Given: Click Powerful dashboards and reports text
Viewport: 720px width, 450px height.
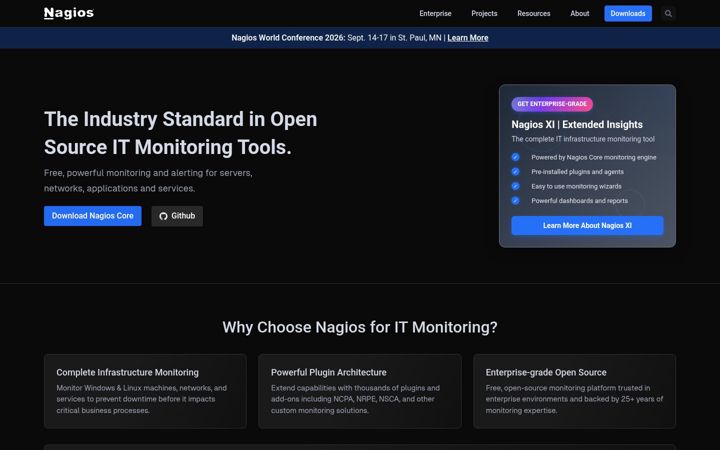Looking at the screenshot, I should pos(579,201).
